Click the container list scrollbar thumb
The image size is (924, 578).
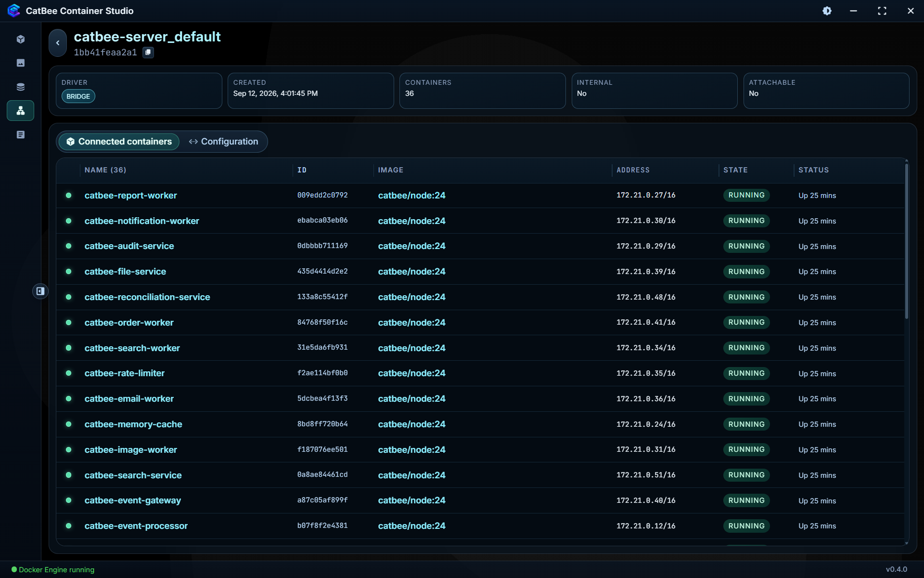click(907, 241)
